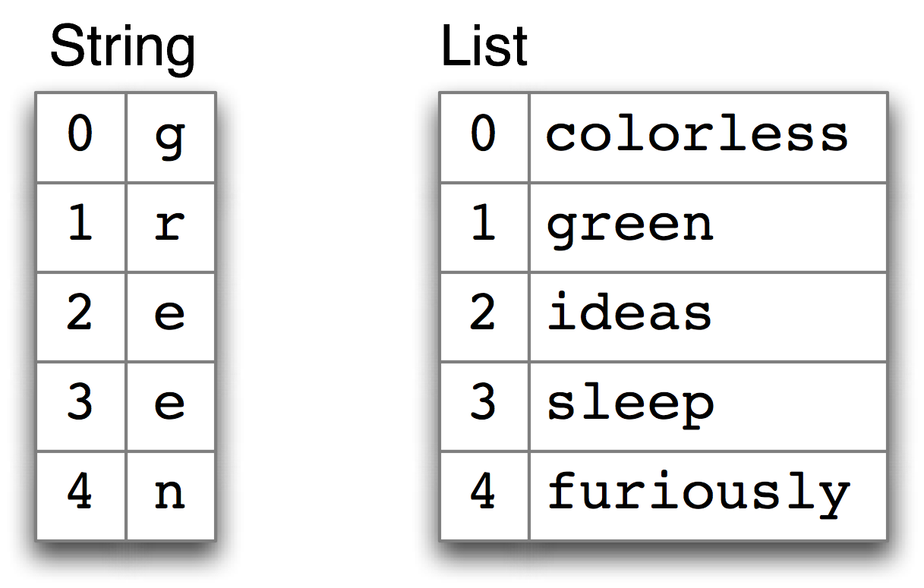Click index 1 cell in List table
This screenshot has height=588, width=924.
click(x=484, y=227)
